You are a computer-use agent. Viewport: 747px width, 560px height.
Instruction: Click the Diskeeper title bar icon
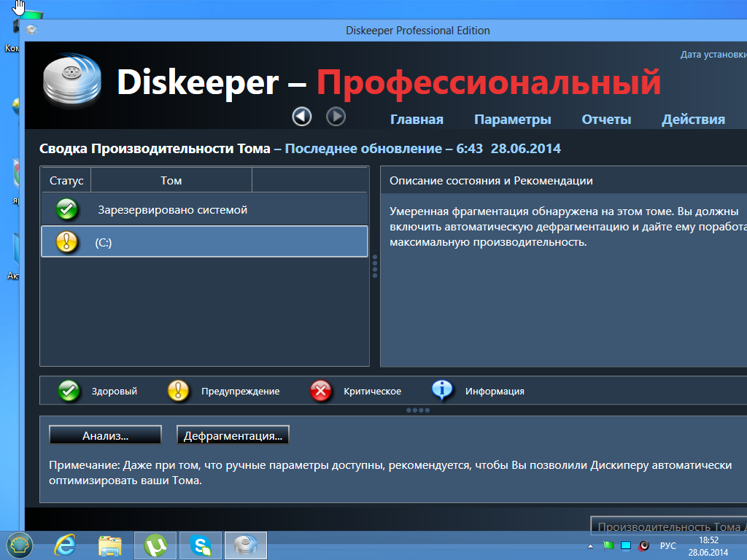(32, 30)
